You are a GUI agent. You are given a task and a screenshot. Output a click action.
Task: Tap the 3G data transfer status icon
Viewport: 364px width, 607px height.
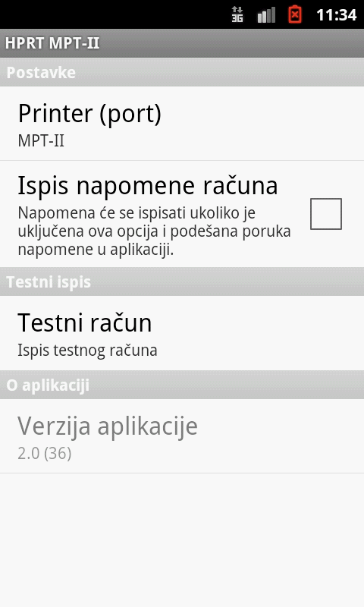click(x=237, y=14)
